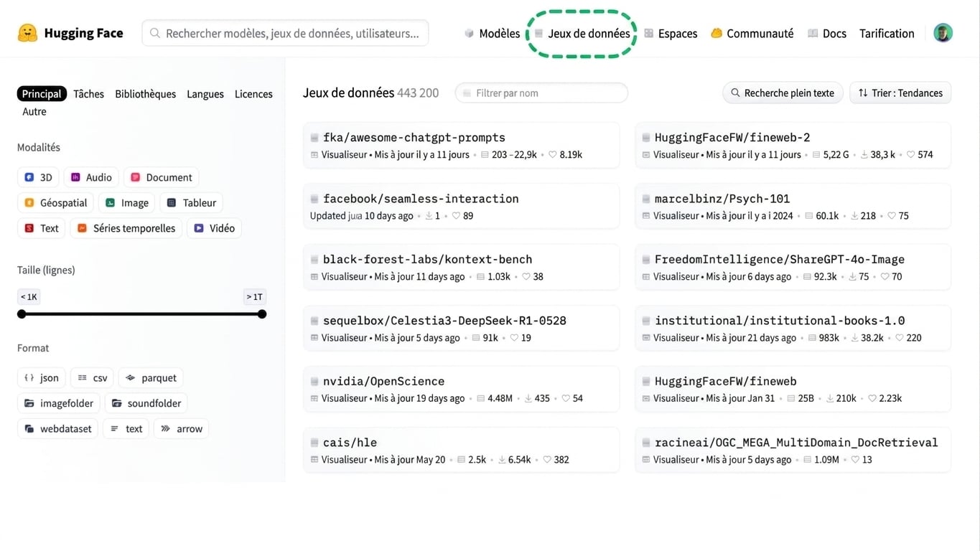Screen dimensions: 980x551
Task: Open the HuggingFaceFW/fineweb dataset
Action: [x=793, y=389]
